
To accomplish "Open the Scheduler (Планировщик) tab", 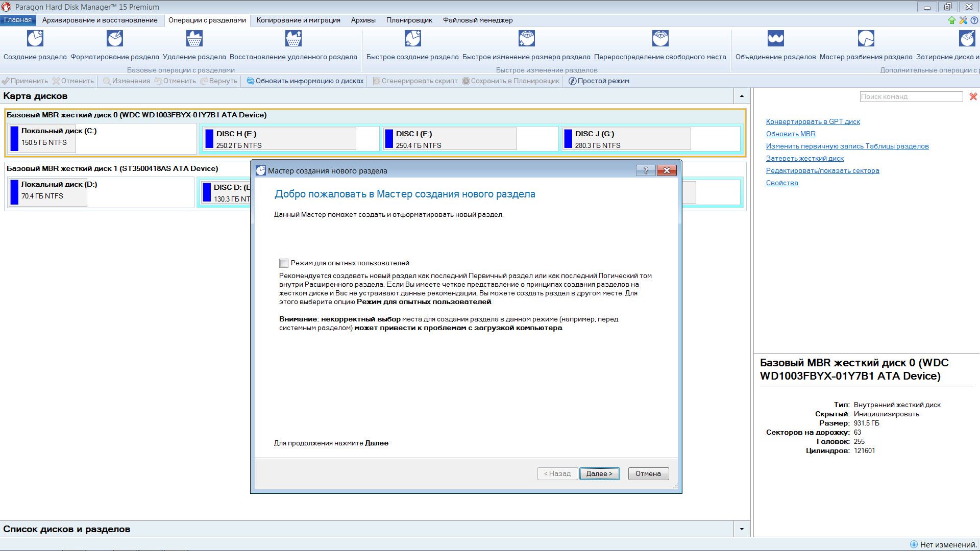I will [409, 20].
